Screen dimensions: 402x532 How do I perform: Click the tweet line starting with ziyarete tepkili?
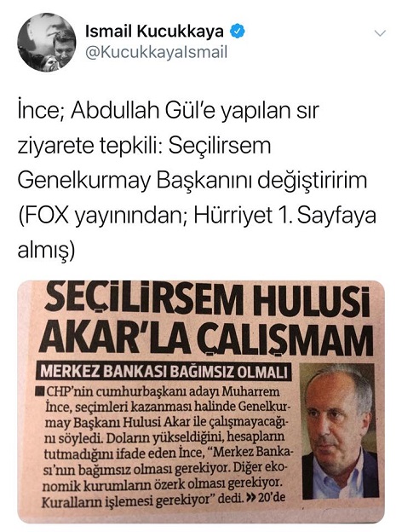tap(145, 146)
